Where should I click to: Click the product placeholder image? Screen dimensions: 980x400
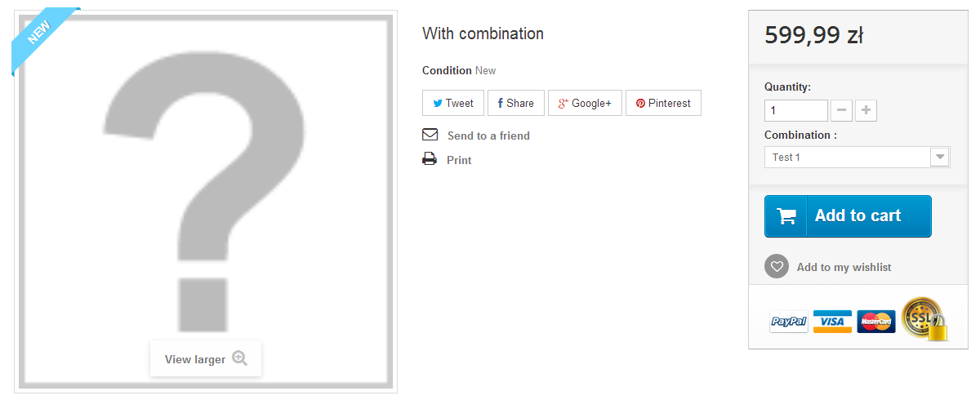(206, 188)
